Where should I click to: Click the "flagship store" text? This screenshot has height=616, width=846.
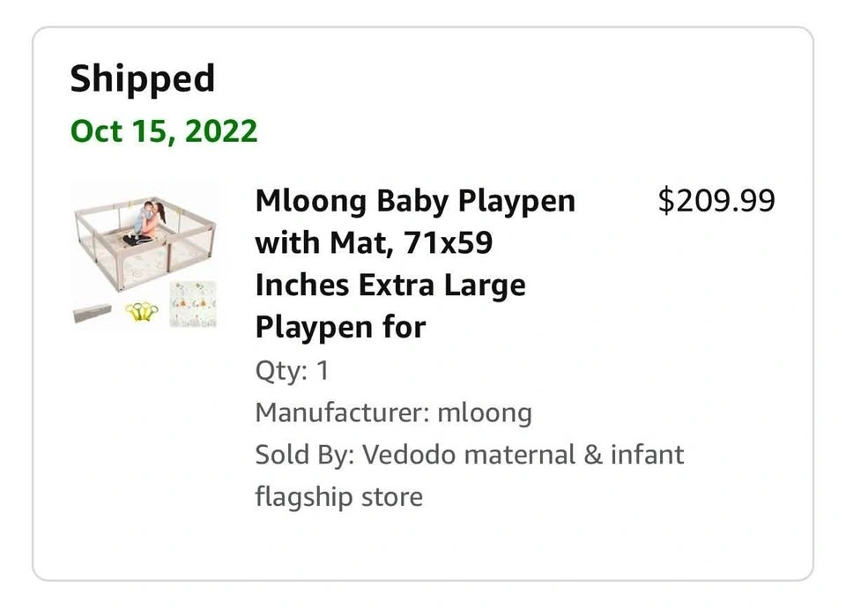[338, 497]
